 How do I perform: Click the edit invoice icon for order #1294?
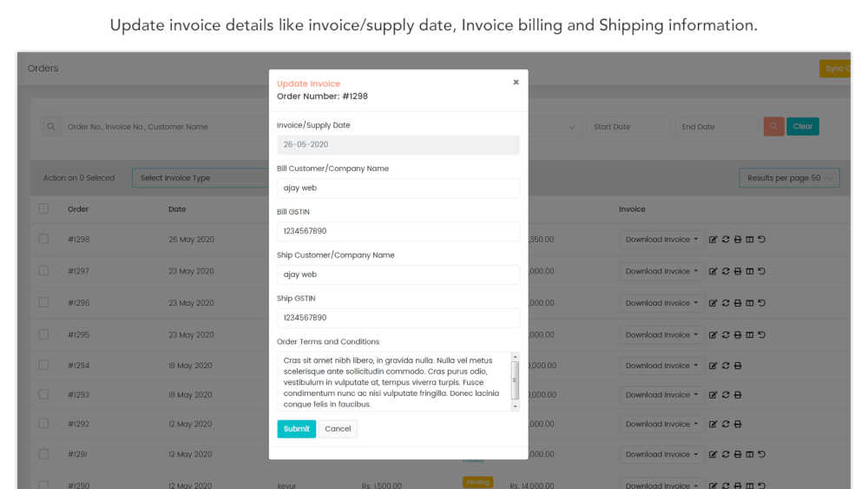tap(713, 366)
